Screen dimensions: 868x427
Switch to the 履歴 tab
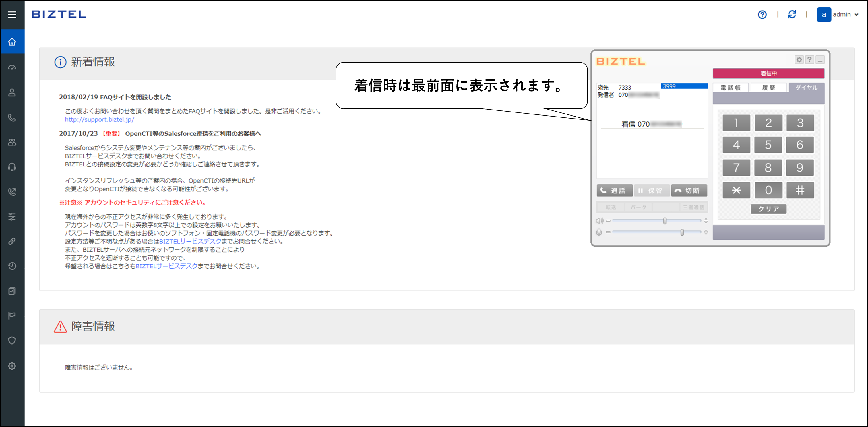coord(768,88)
